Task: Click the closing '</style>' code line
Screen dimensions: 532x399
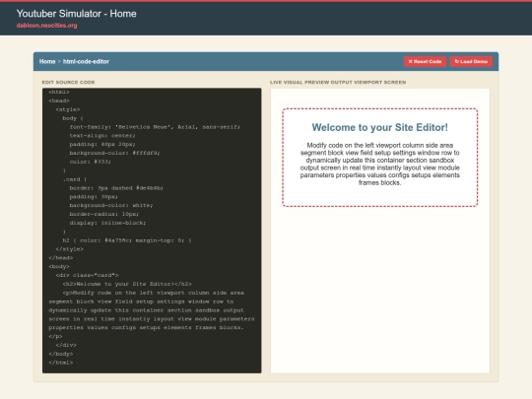Action: coord(69,249)
